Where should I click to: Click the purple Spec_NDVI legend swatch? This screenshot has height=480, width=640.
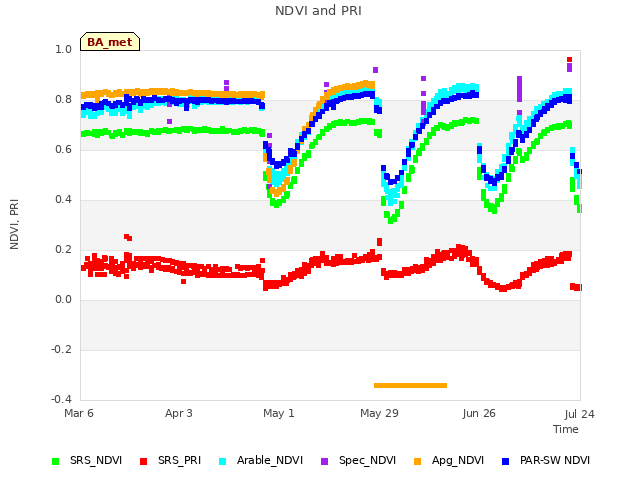[x=324, y=461]
